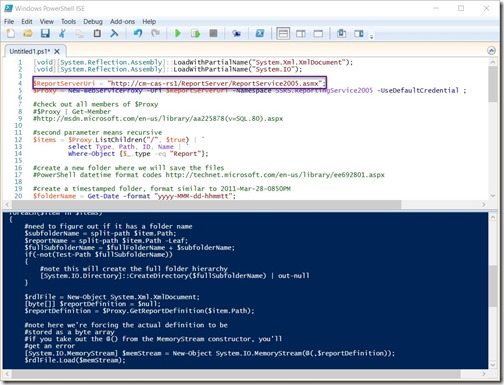Show script pane on the right
Viewport: 504px width, 385px height.
tap(301, 34)
